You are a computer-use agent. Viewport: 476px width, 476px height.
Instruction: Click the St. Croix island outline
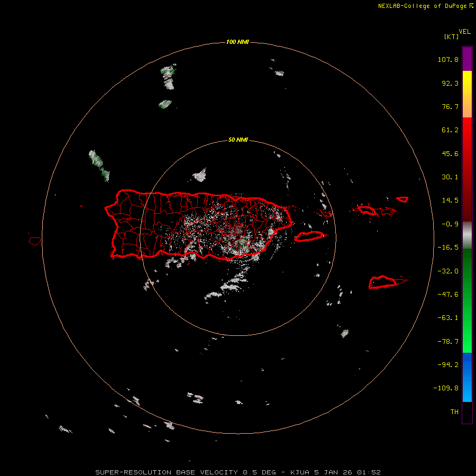[x=387, y=282]
